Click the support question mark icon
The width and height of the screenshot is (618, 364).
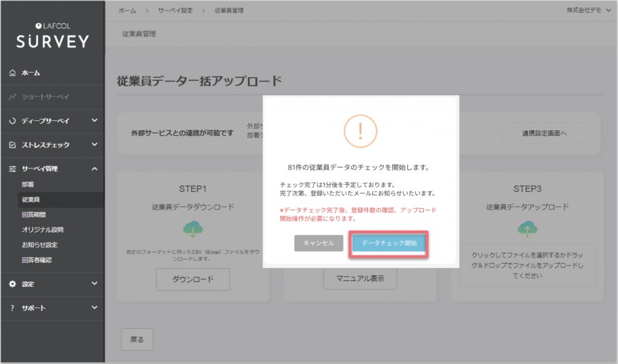(x=12, y=308)
